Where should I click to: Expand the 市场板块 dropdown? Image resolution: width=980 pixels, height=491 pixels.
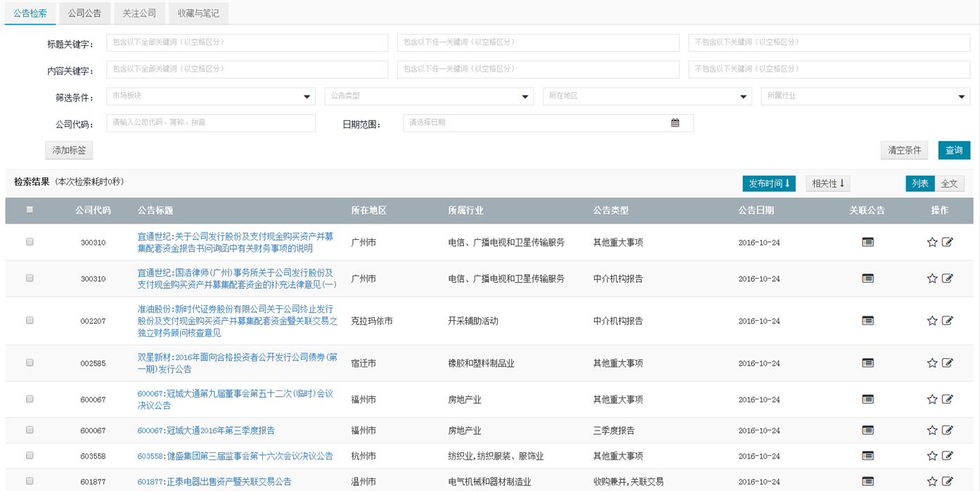click(x=211, y=96)
